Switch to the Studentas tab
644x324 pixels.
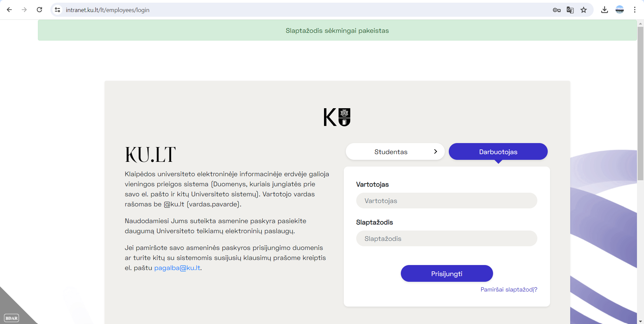point(391,152)
